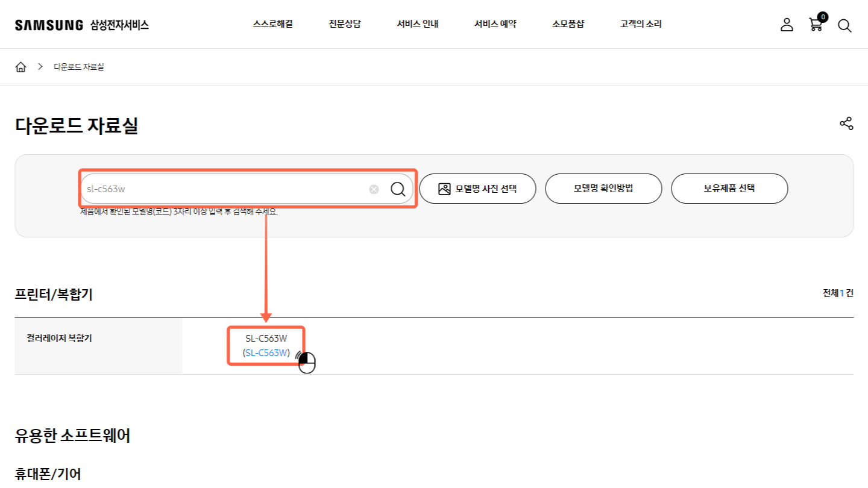
Task: Go to home via breadcrumb house icon
Action: pyautogui.click(x=21, y=67)
